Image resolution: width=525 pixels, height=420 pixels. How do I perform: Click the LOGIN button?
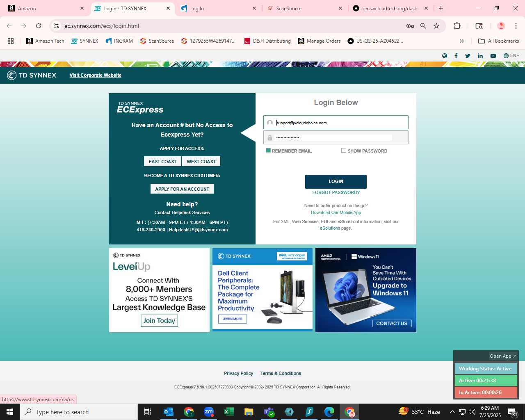coord(336,181)
